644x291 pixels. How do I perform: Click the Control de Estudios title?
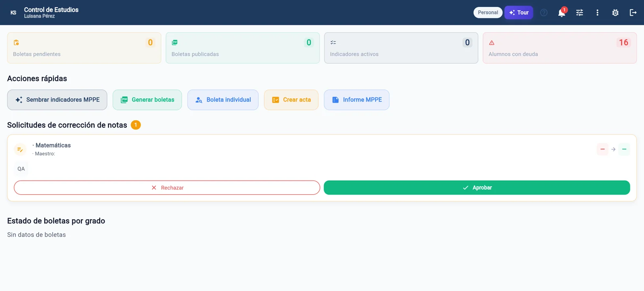[x=51, y=10]
